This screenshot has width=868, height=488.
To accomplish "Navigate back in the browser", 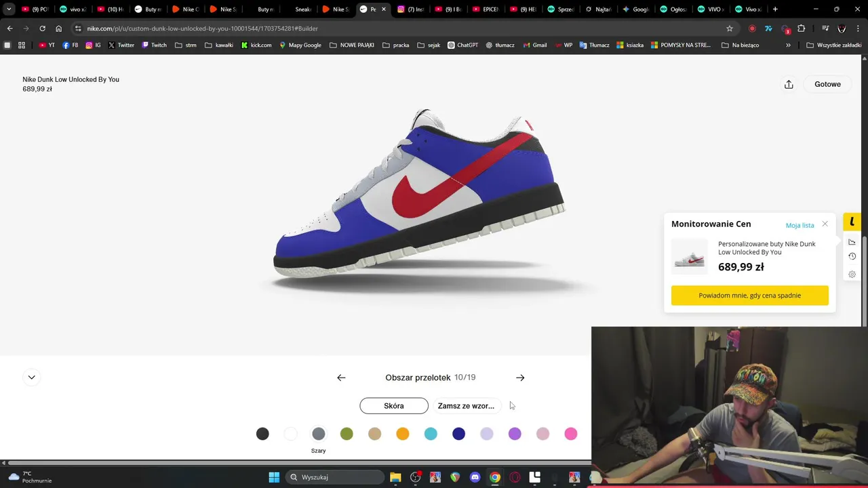I will tap(9, 28).
